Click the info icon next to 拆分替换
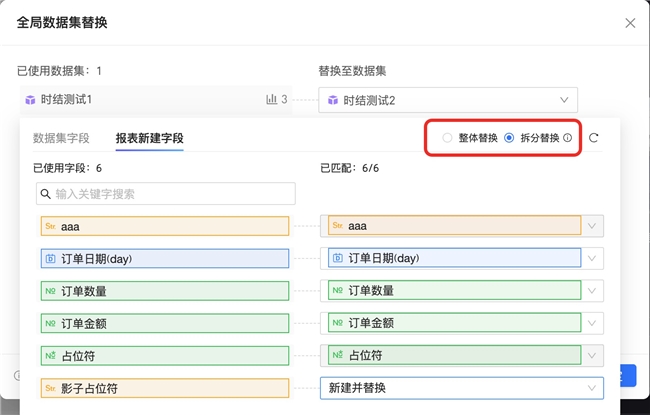650x415 pixels. click(x=567, y=138)
